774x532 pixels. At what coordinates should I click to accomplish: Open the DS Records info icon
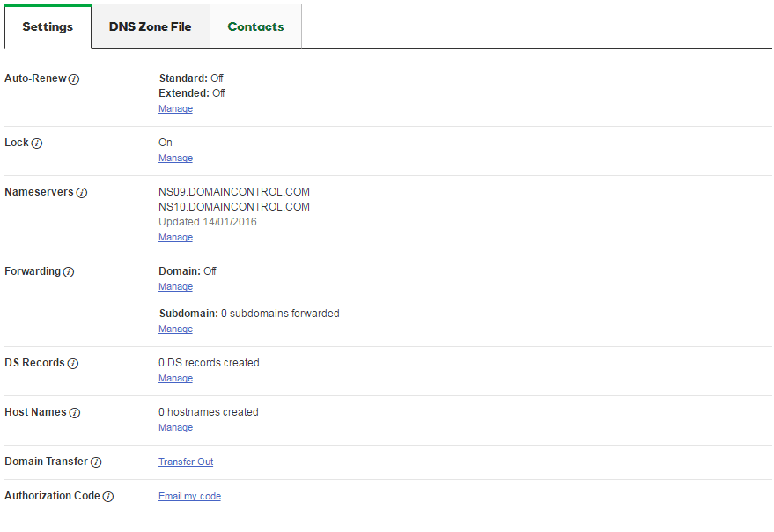tap(72, 364)
